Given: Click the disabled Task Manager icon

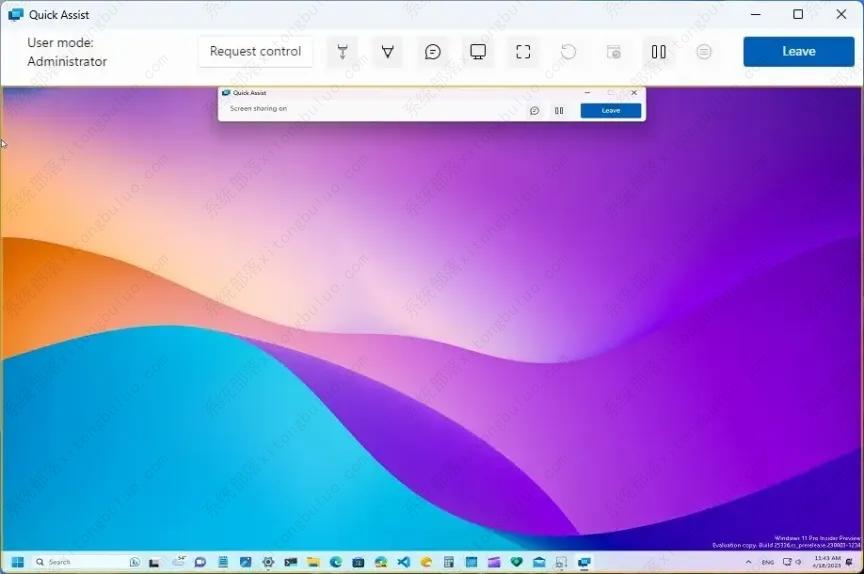Looking at the screenshot, I should tap(613, 52).
